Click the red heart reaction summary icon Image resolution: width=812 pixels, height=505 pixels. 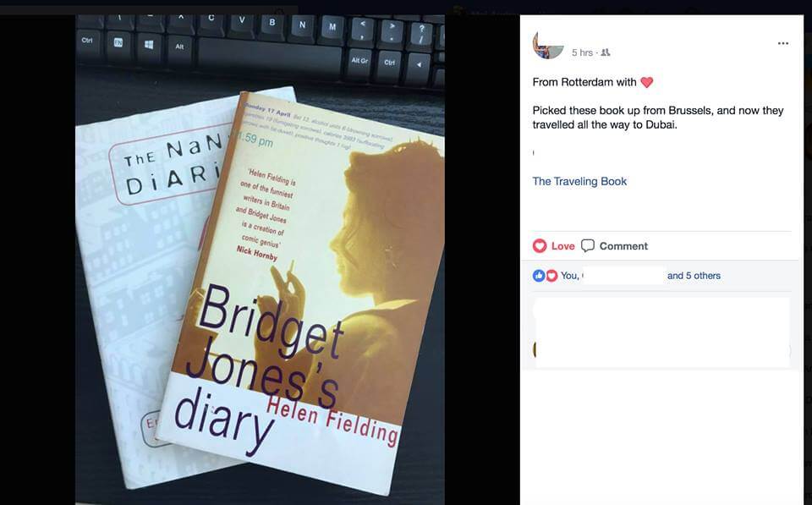pyautogui.click(x=551, y=276)
